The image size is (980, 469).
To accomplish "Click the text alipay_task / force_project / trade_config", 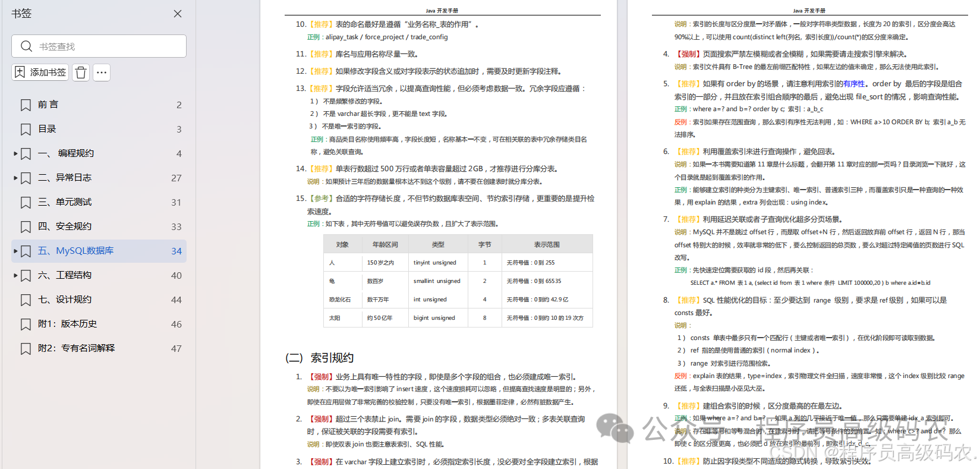I will 387,37.
